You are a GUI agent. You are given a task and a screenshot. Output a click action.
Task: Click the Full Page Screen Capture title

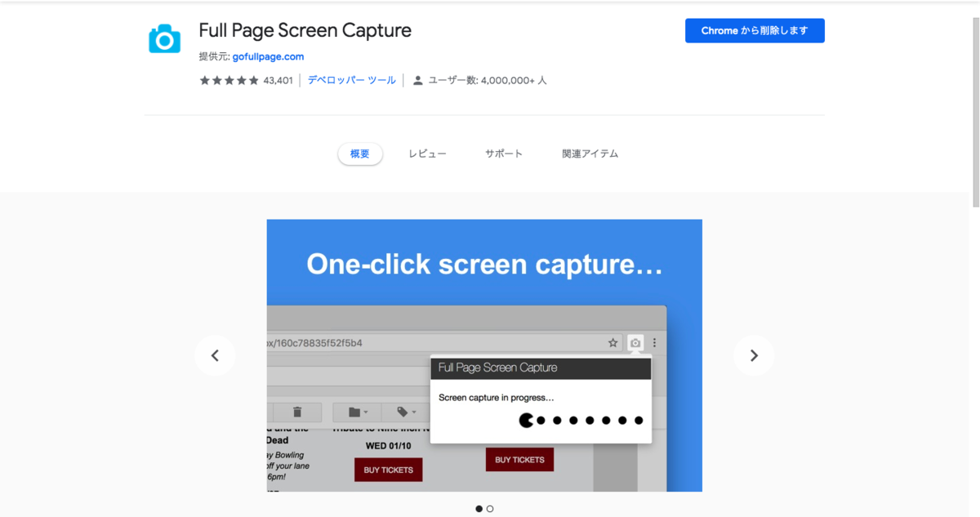(x=305, y=30)
